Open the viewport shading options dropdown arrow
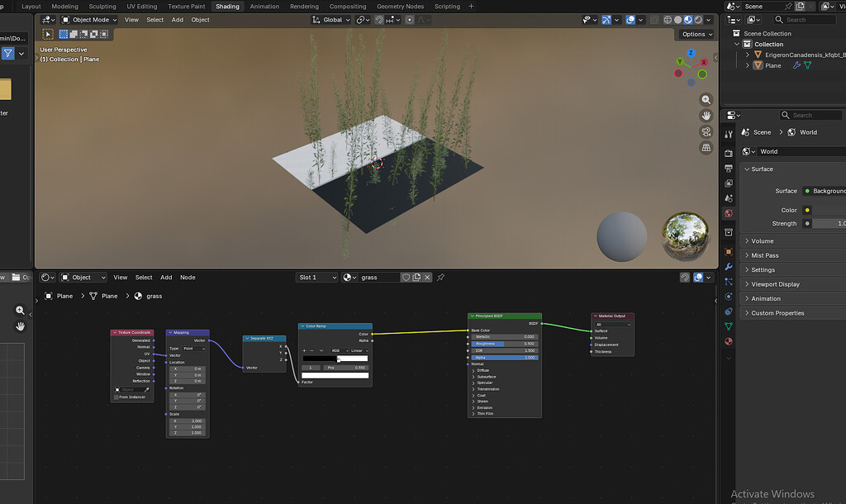Viewport: 846px width, 504px height. [708, 20]
